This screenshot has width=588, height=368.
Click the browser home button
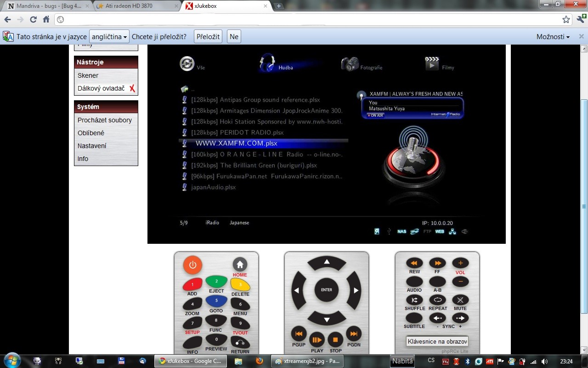tap(46, 19)
